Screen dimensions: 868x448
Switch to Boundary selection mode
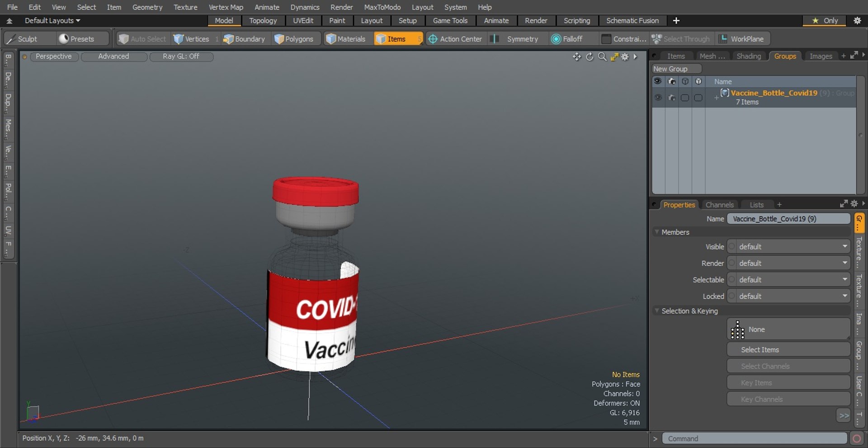point(245,39)
